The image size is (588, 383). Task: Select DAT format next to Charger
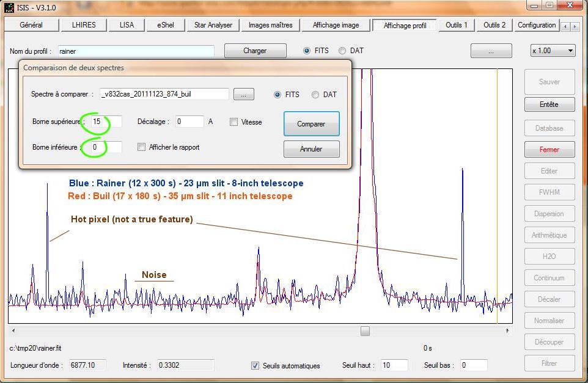(x=342, y=51)
